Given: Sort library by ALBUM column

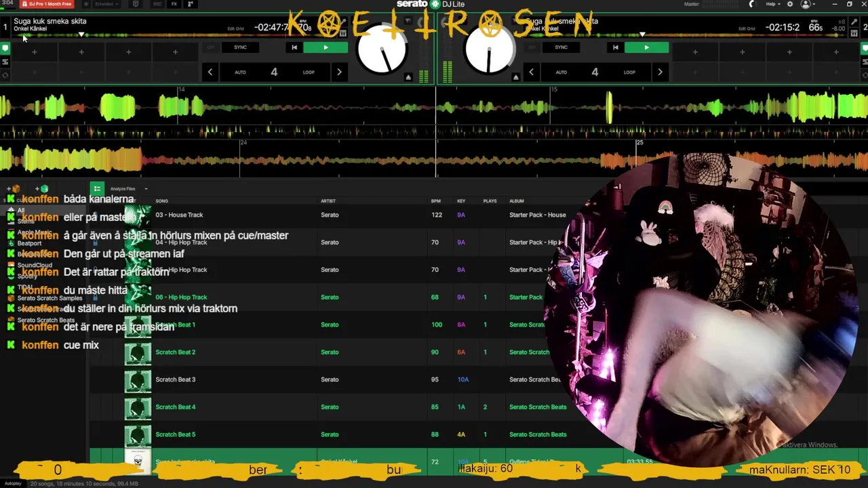Looking at the screenshot, I should 517,201.
